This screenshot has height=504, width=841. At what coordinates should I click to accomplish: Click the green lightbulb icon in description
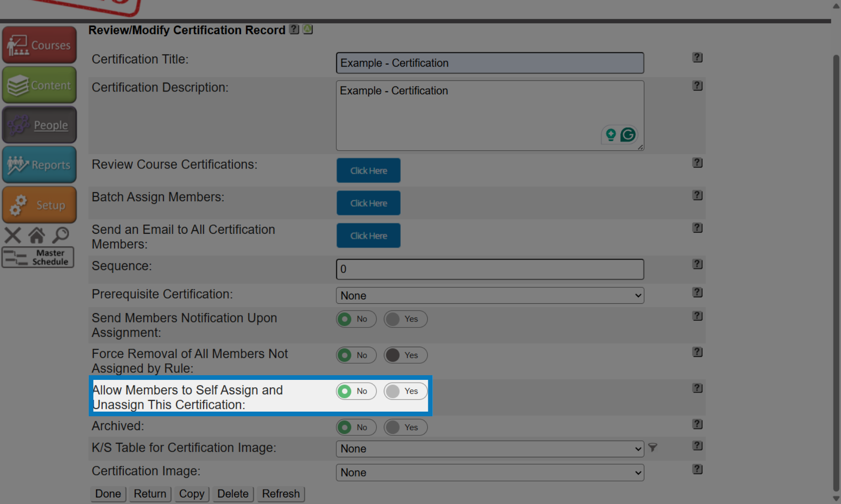point(611,135)
